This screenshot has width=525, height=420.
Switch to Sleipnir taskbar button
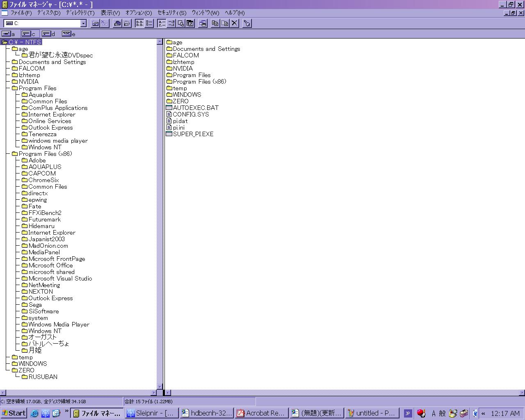(x=152, y=413)
